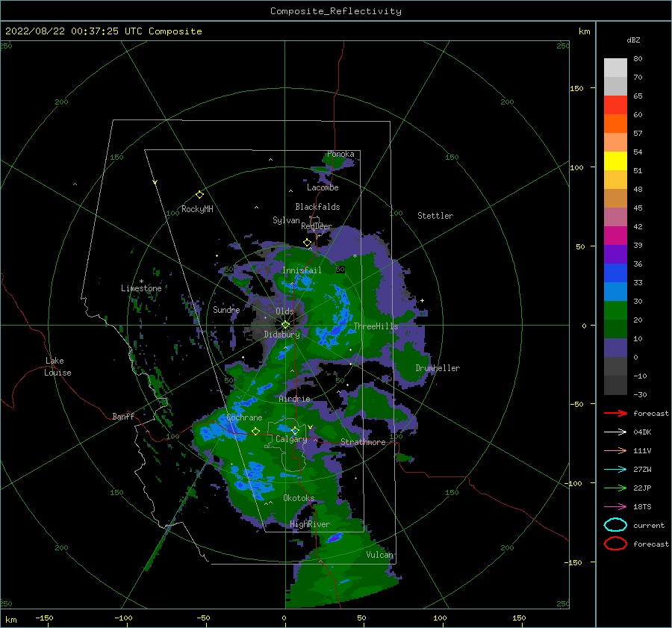Click the Blackfalds city label

pyautogui.click(x=317, y=207)
